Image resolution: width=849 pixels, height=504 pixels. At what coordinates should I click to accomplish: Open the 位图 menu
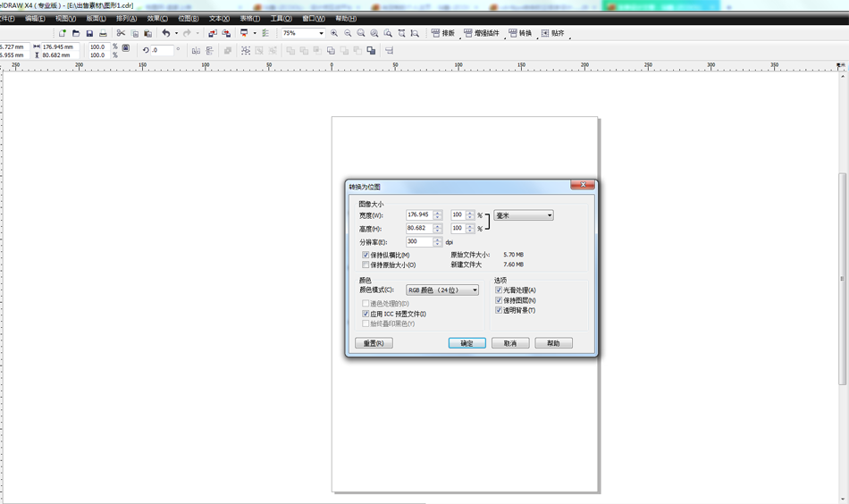[188, 18]
